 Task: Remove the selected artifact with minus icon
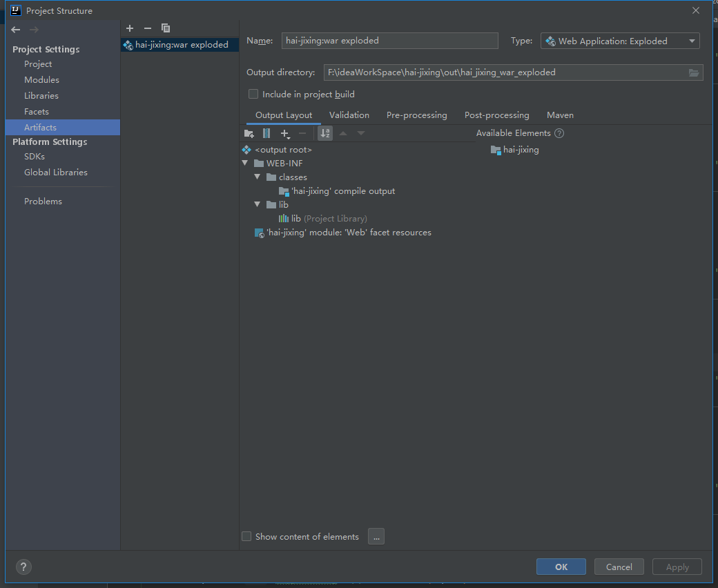pyautogui.click(x=148, y=28)
